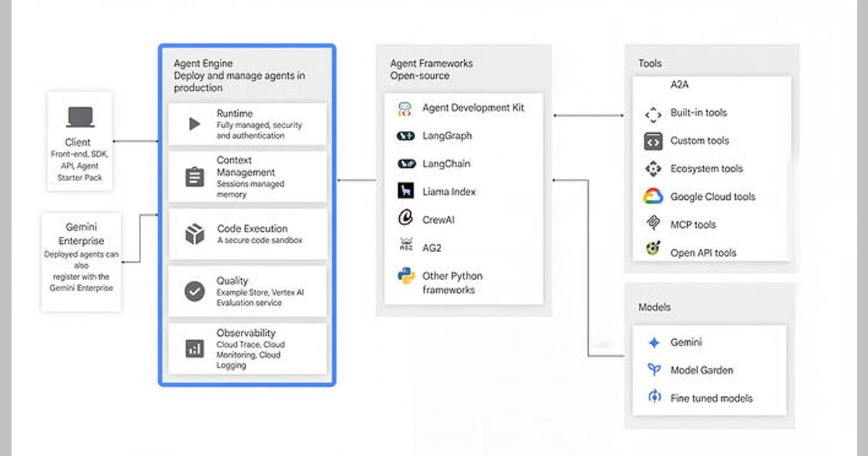Screen dimensions: 868x456
Task: Click the Python logo icon
Action: click(406, 276)
